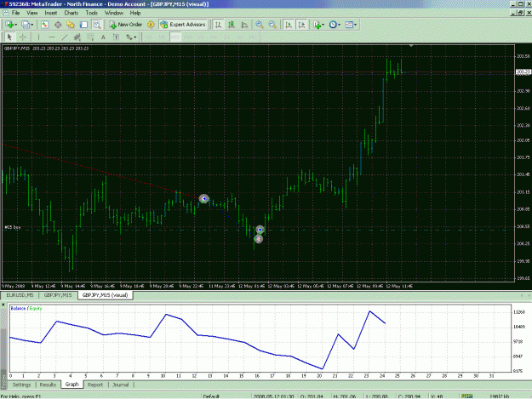Zoom in on the chart
The image size is (532, 399).
tap(260, 25)
